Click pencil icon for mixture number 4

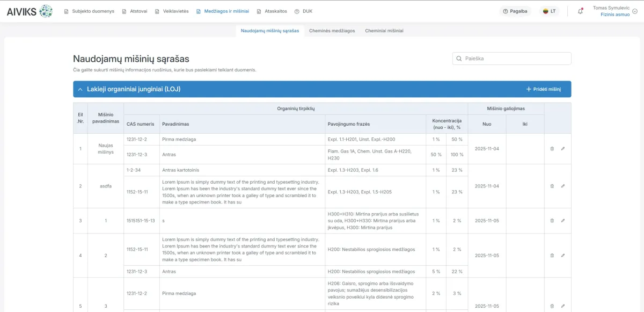(x=563, y=256)
